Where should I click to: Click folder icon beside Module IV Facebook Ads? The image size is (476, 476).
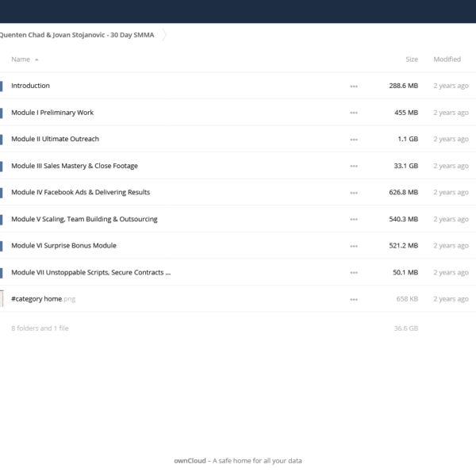click(x=2, y=193)
